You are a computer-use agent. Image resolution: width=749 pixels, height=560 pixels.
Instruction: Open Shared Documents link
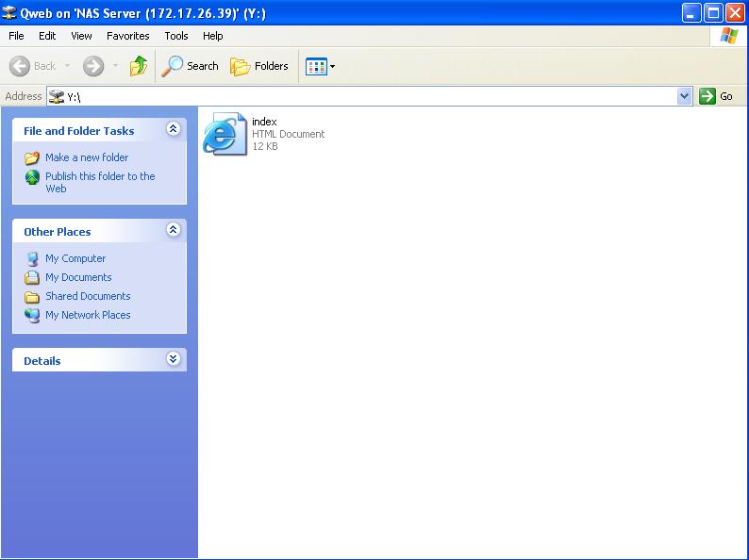tap(88, 296)
